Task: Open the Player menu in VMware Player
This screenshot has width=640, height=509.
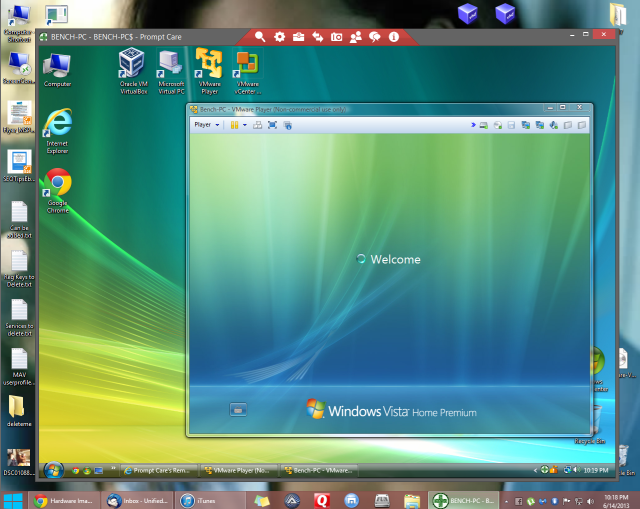Action: pos(207,125)
